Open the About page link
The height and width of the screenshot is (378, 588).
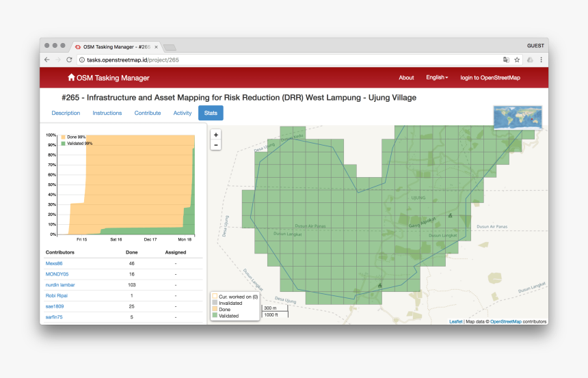(x=406, y=78)
